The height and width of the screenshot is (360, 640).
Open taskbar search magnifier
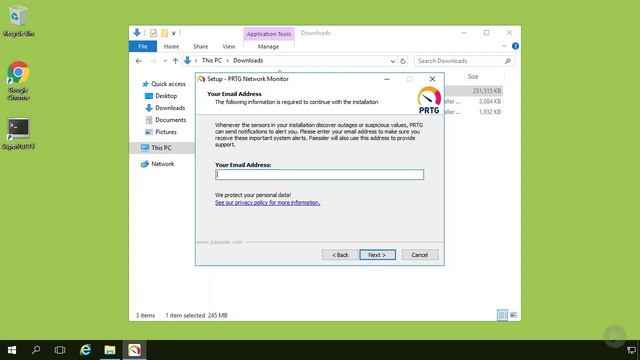point(36,350)
